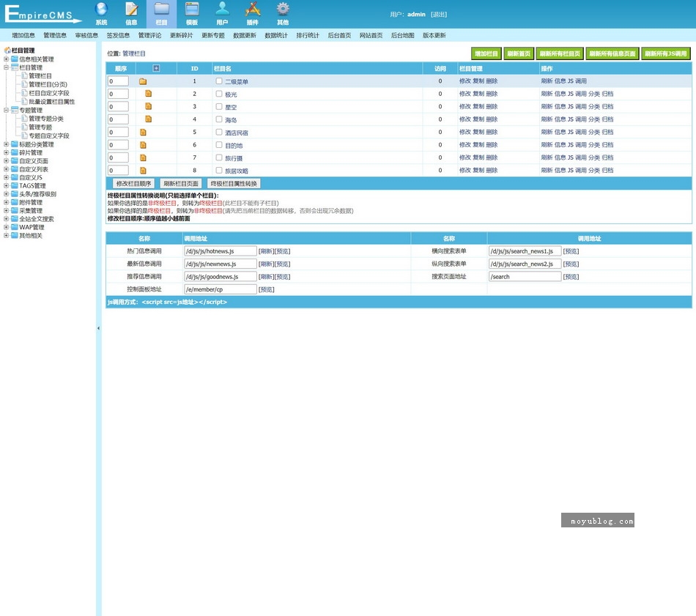Open the 增加信息 menu item

click(x=23, y=35)
